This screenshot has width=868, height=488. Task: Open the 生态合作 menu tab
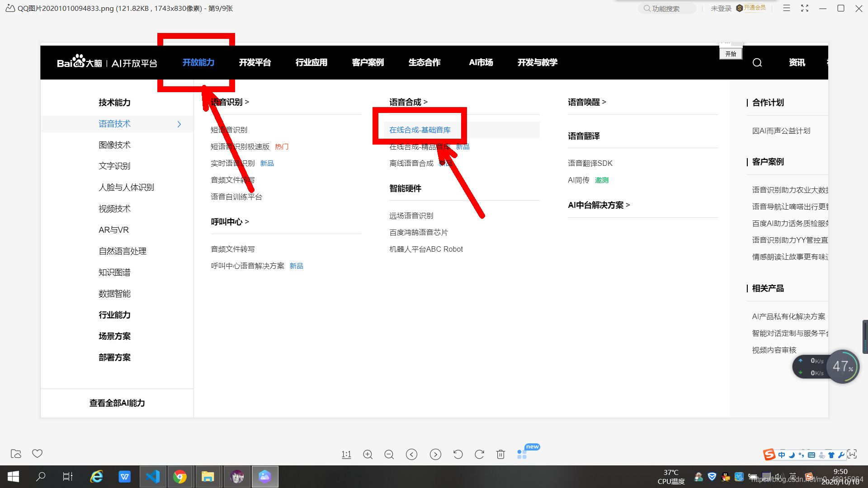click(424, 63)
